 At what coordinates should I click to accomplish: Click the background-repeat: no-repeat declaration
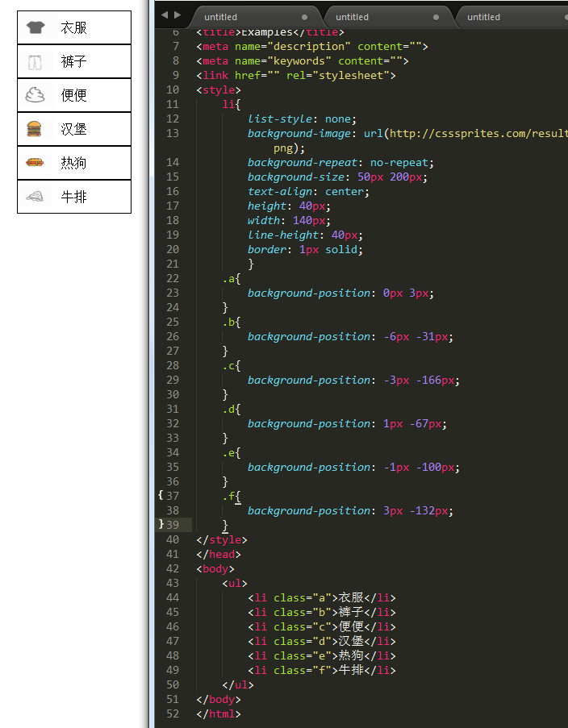340,163
